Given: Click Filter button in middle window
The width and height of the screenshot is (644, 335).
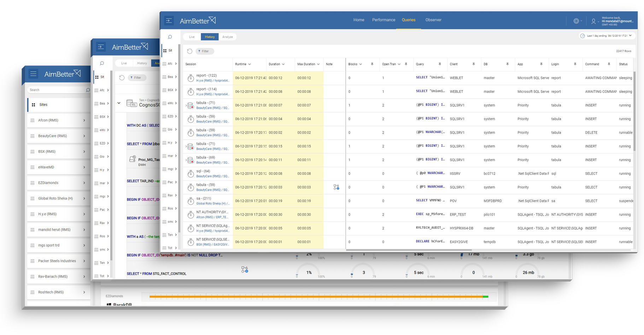Looking at the screenshot, I should coord(137,77).
